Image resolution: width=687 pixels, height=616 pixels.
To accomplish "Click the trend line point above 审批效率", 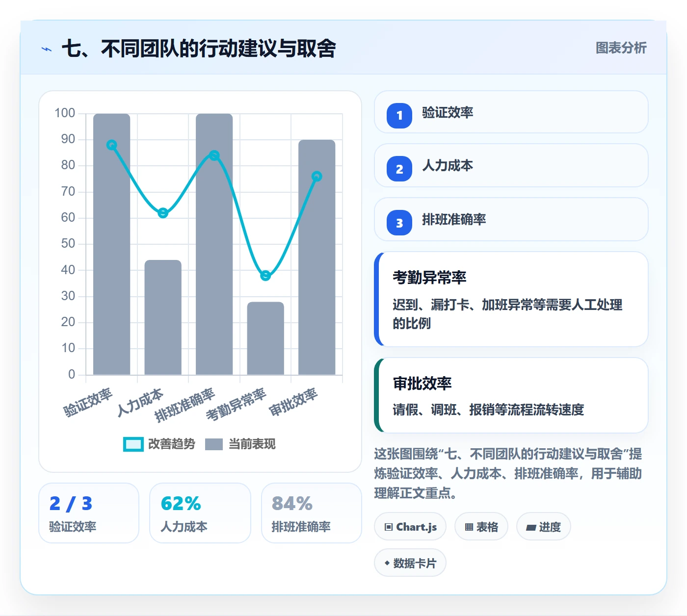I will coord(317,177).
